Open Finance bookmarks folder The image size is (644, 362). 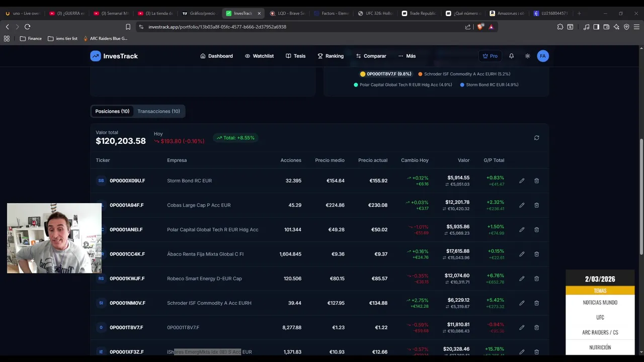31,38
